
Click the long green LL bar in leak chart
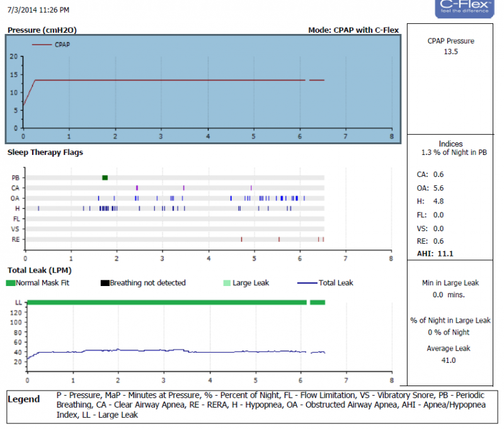tap(167, 302)
